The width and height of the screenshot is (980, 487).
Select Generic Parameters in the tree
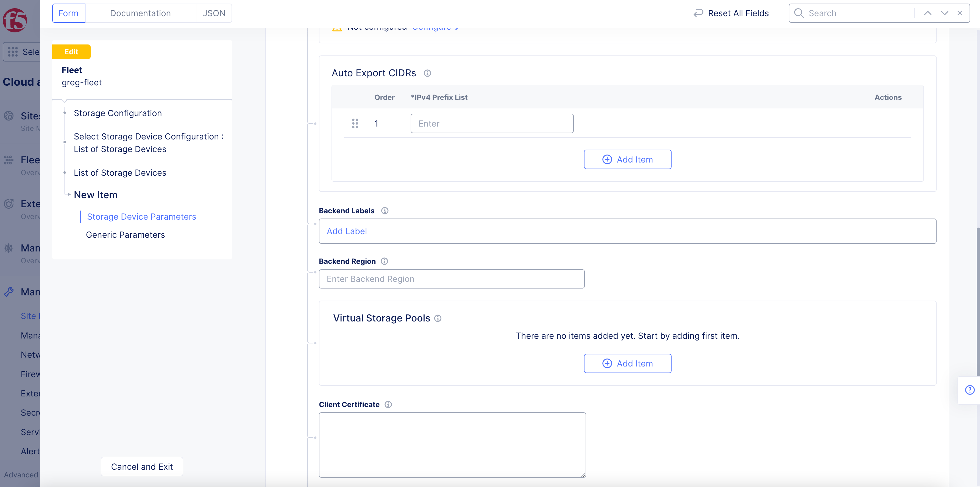[x=125, y=235]
